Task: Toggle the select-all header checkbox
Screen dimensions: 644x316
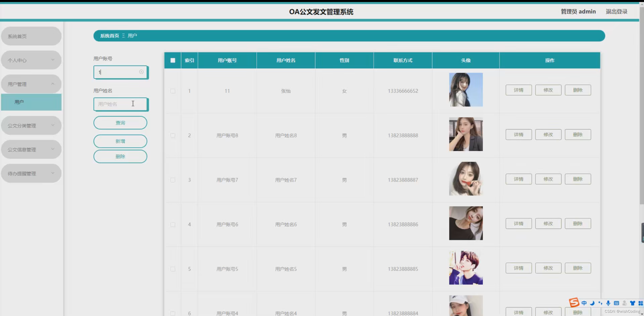Action: pyautogui.click(x=173, y=60)
